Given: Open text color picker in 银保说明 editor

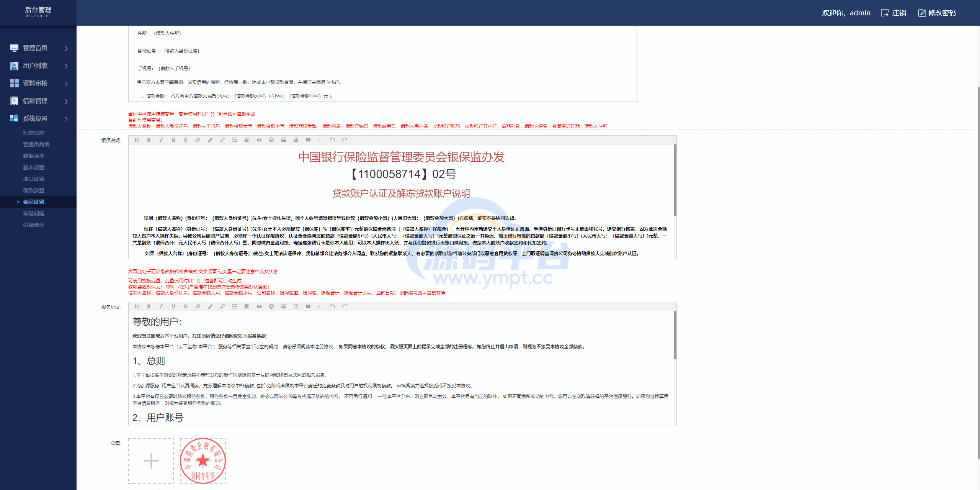Looking at the screenshot, I should 198,140.
